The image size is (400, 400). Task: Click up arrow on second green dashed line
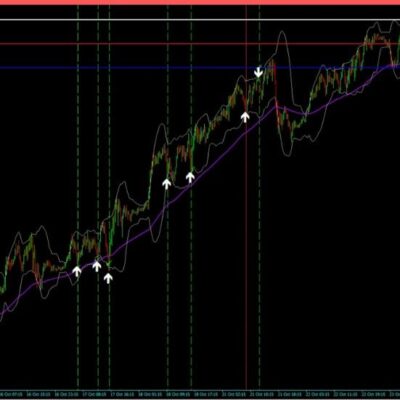(97, 266)
